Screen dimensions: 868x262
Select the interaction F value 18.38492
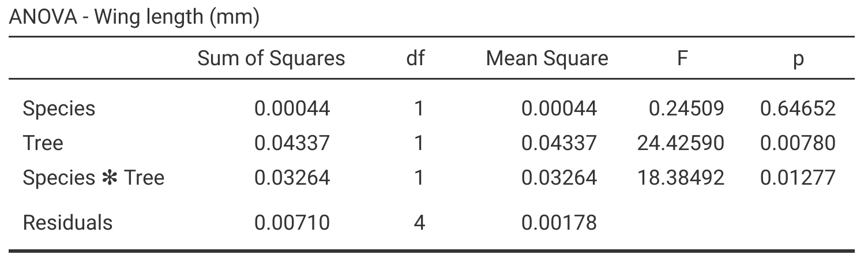[680, 177]
